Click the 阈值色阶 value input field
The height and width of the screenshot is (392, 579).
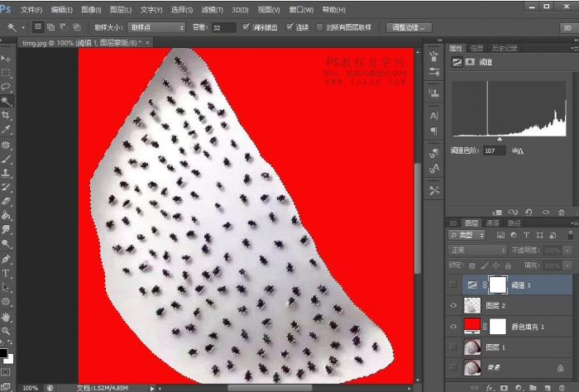point(495,151)
